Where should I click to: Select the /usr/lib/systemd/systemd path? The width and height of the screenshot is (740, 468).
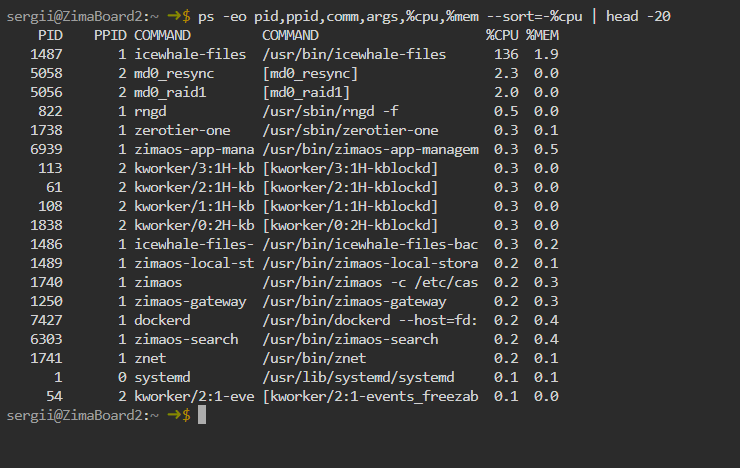click(358, 377)
